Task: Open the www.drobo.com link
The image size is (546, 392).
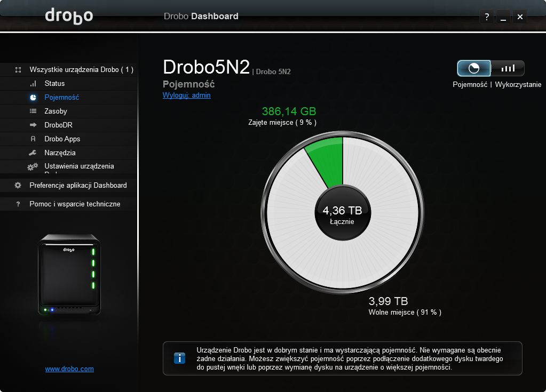Action: pyautogui.click(x=69, y=369)
